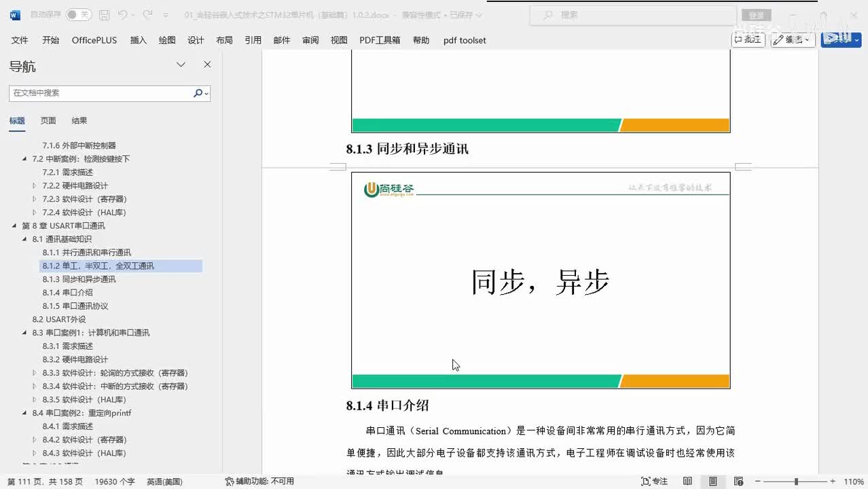Screen dimensions: 868x489
Task: Click the Save icon in title bar
Action: tap(104, 14)
